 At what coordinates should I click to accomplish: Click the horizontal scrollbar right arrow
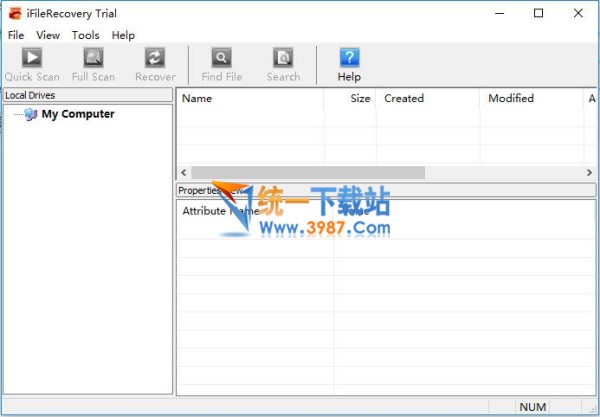point(590,173)
